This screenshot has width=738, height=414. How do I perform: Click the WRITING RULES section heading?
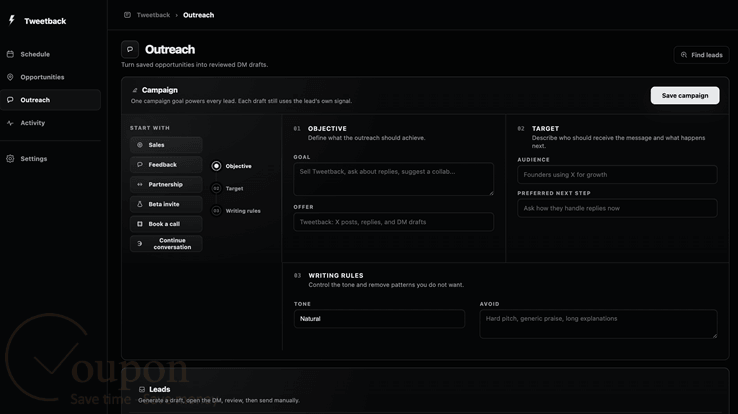[x=336, y=276]
